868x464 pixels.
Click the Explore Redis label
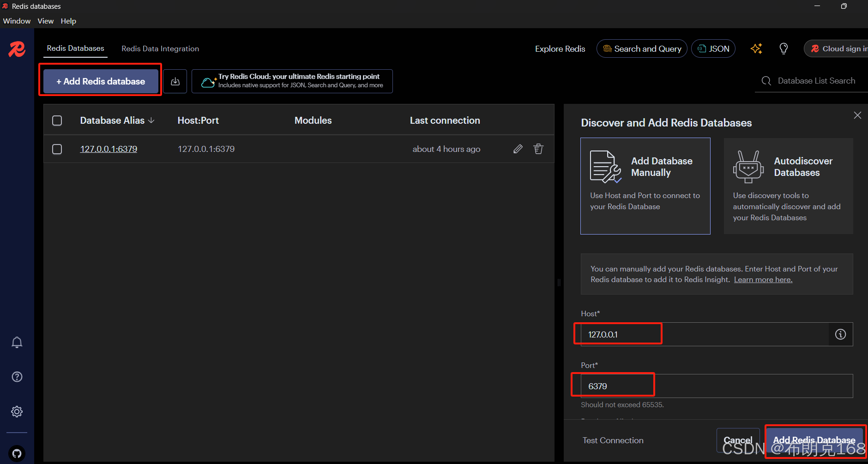pos(560,48)
